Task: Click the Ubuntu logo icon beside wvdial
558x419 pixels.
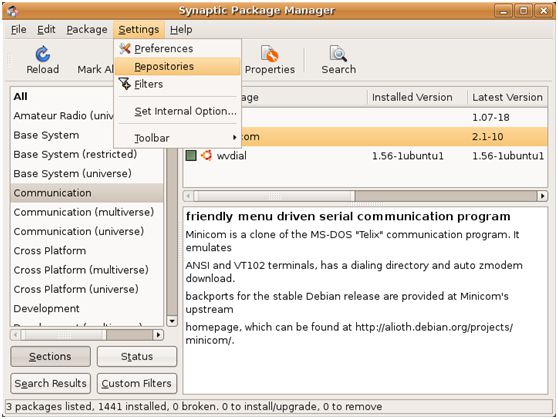Action: 206,156
